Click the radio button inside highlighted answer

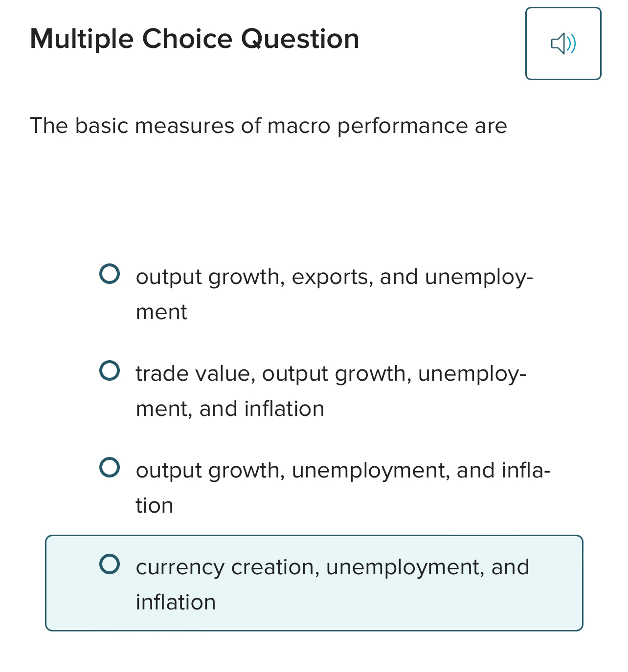pyautogui.click(x=111, y=566)
